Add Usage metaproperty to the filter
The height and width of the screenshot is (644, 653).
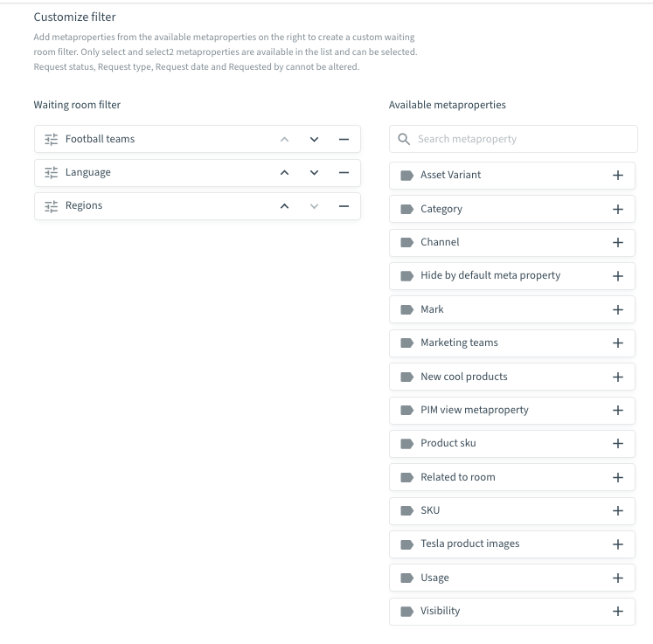(618, 578)
